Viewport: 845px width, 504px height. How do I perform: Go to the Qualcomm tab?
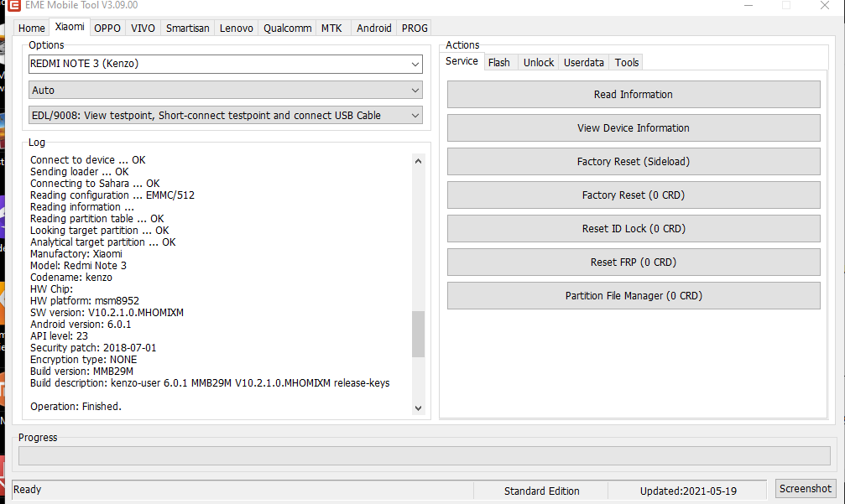pyautogui.click(x=287, y=28)
